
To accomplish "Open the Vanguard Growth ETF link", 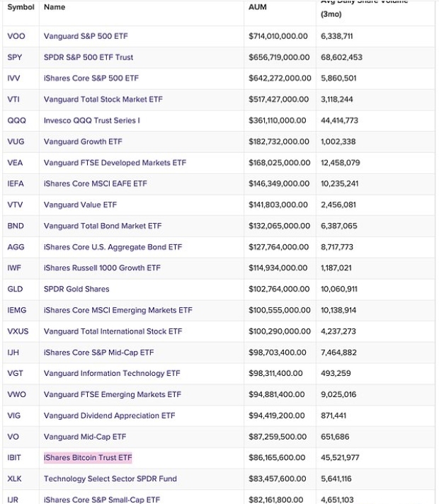I will tap(83, 142).
